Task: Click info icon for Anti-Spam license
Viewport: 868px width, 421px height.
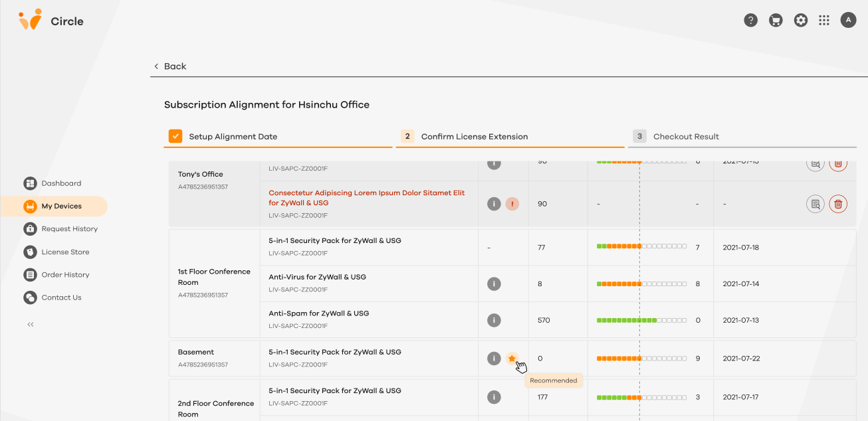Action: coord(494,320)
